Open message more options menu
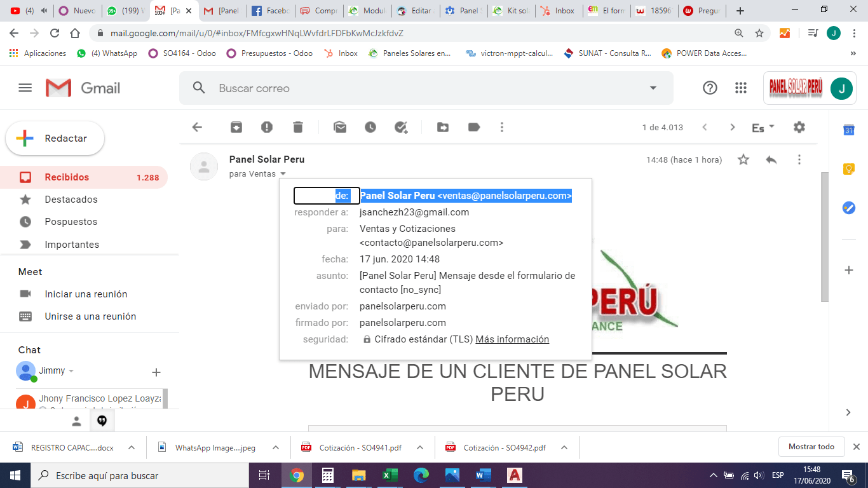868x488 pixels. coord(799,159)
